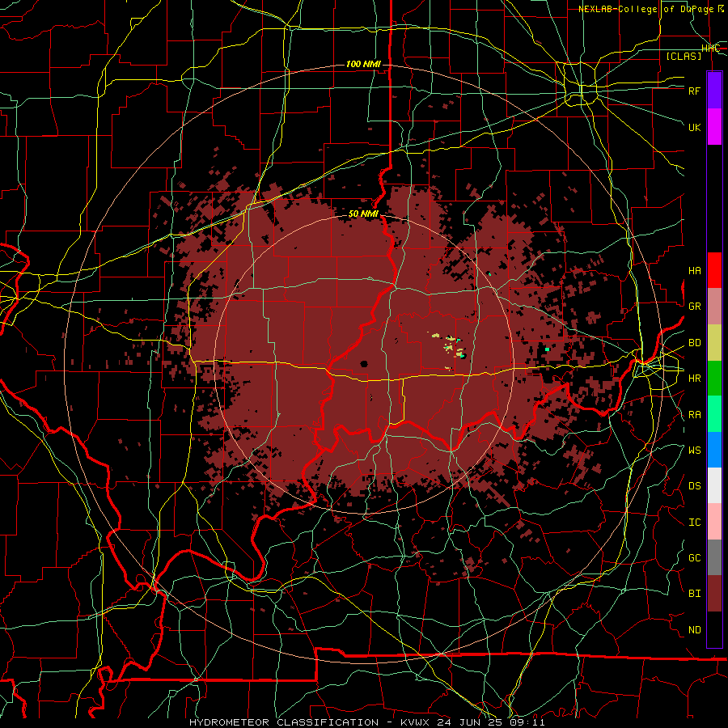The height and width of the screenshot is (728, 728).
Task: Click the HHC product label
Action: [710, 49]
